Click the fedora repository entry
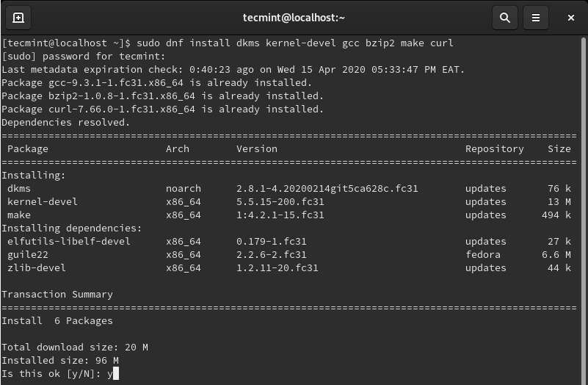Image resolution: width=588 pixels, height=385 pixels. [482, 255]
